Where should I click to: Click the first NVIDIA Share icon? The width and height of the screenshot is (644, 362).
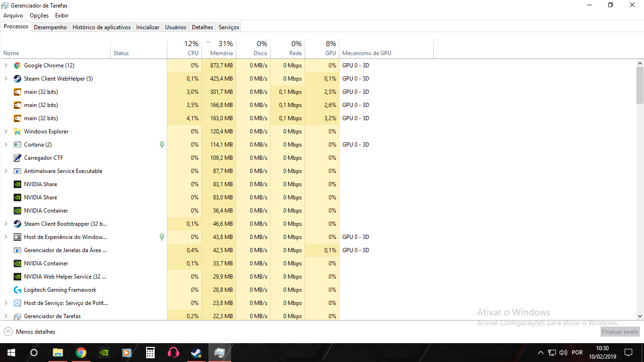point(17,184)
